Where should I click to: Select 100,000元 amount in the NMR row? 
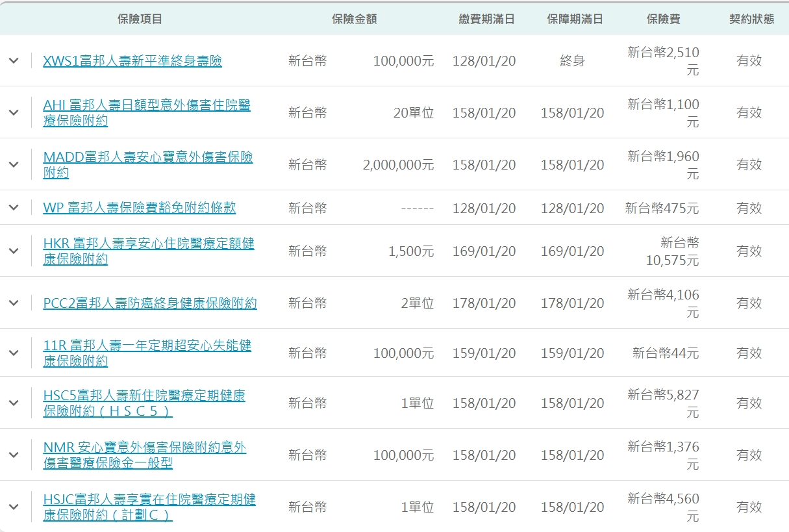(x=404, y=455)
